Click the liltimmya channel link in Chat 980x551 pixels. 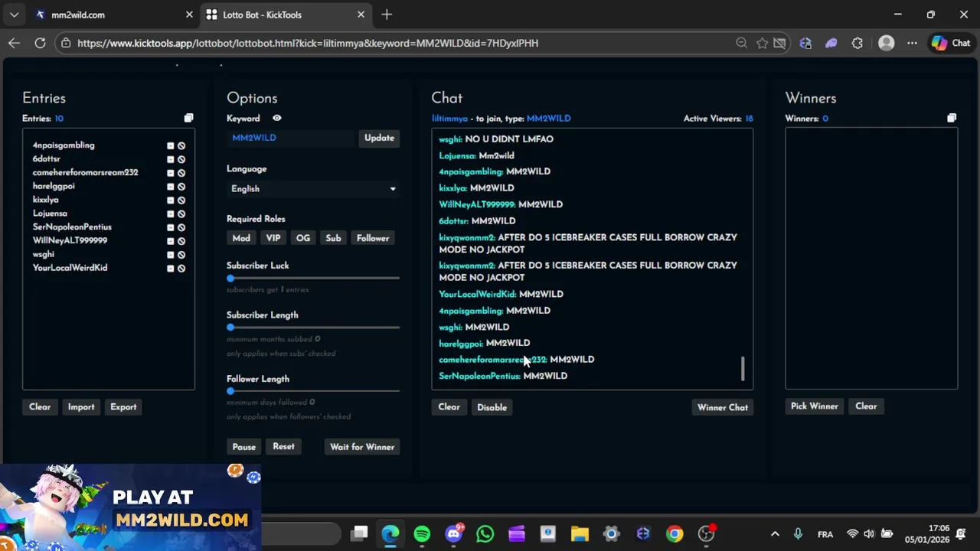point(449,119)
